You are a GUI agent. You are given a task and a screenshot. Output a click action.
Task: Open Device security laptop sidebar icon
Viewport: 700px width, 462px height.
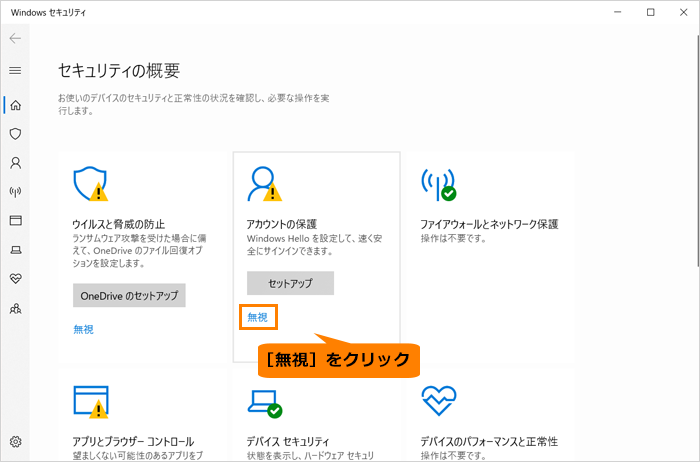(x=16, y=250)
